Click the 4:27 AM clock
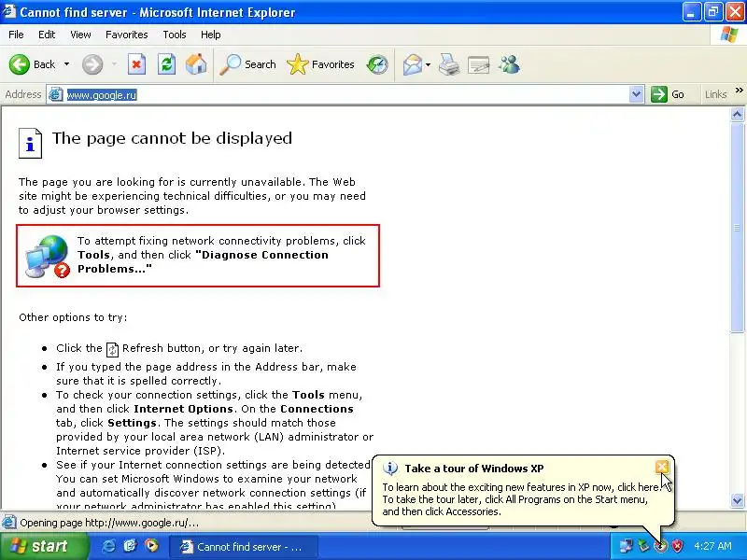The width and height of the screenshot is (747, 560). pos(713,546)
